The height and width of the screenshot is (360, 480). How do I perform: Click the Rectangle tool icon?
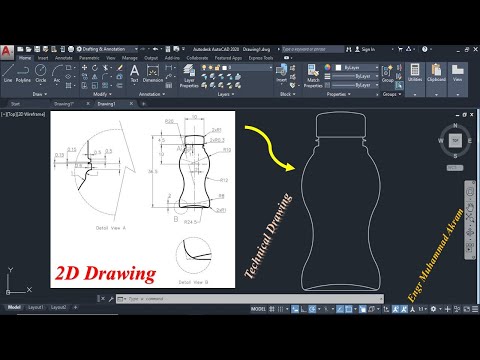(68, 68)
